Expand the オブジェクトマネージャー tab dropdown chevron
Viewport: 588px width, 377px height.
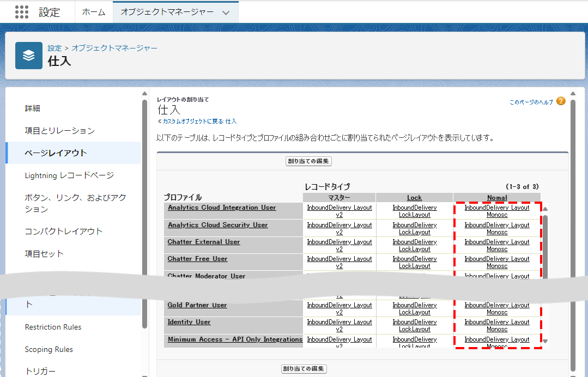[x=226, y=13]
